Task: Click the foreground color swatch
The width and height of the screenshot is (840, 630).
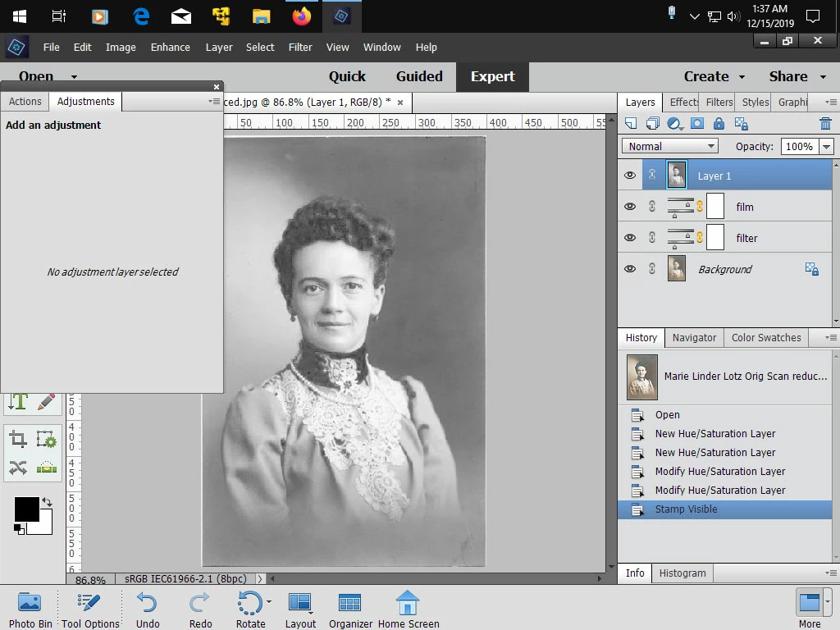Action: click(x=27, y=509)
